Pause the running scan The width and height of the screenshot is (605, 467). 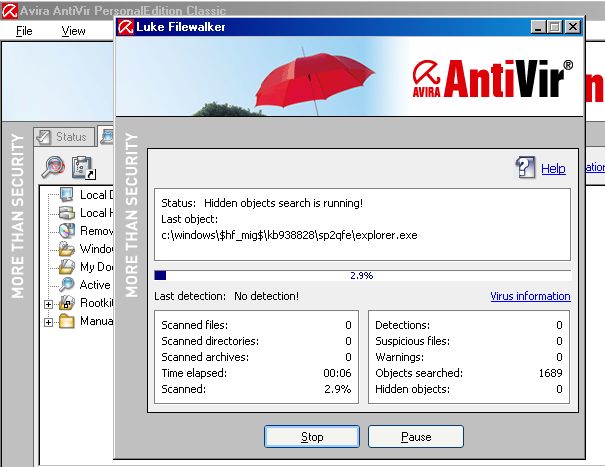pyautogui.click(x=416, y=437)
